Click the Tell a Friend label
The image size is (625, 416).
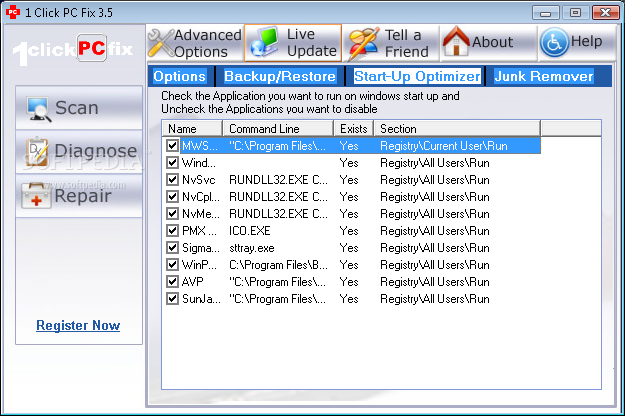point(407,43)
